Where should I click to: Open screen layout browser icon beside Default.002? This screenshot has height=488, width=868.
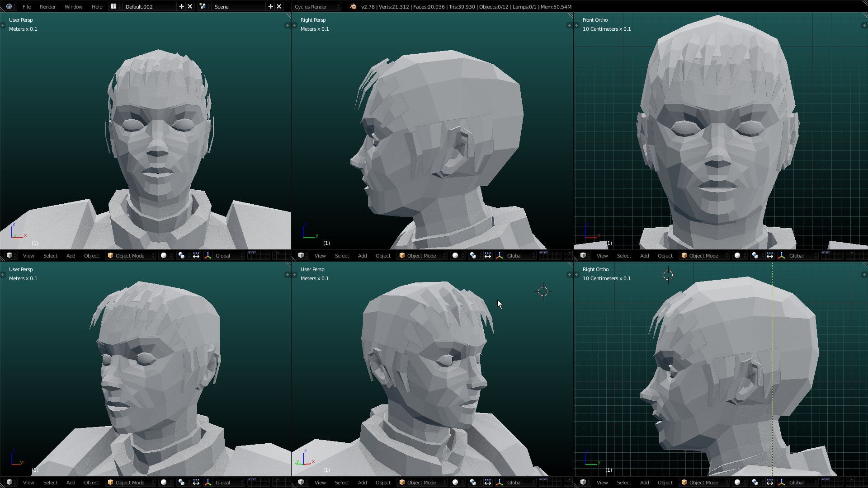(114, 7)
